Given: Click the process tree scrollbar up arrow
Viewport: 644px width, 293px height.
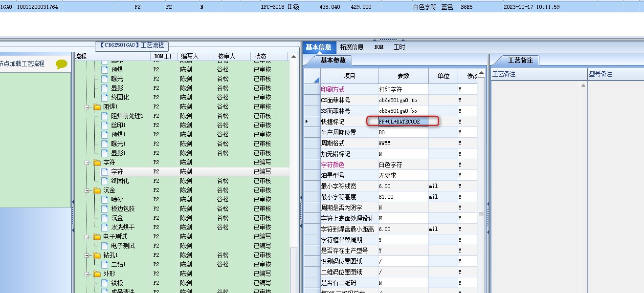Looking at the screenshot, I should click(x=293, y=57).
